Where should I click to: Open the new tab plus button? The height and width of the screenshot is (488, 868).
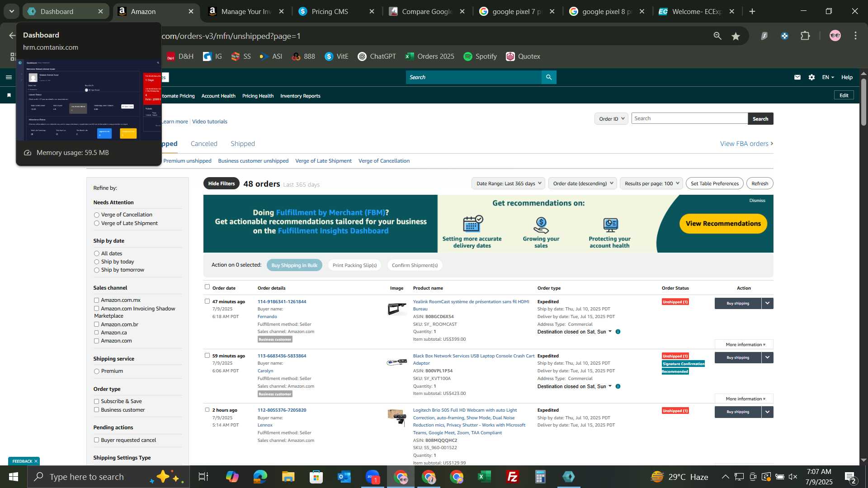point(752,11)
